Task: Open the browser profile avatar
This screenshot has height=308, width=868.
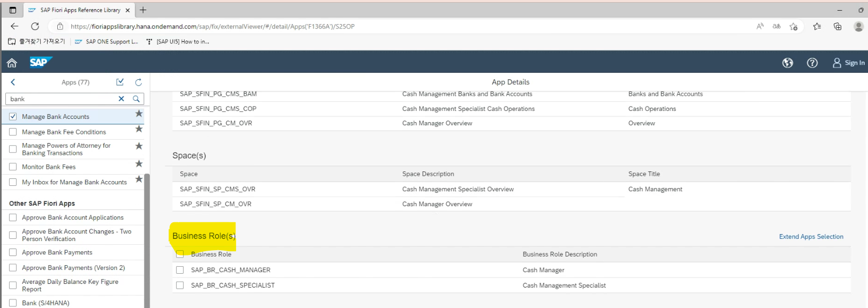Action: (858, 26)
